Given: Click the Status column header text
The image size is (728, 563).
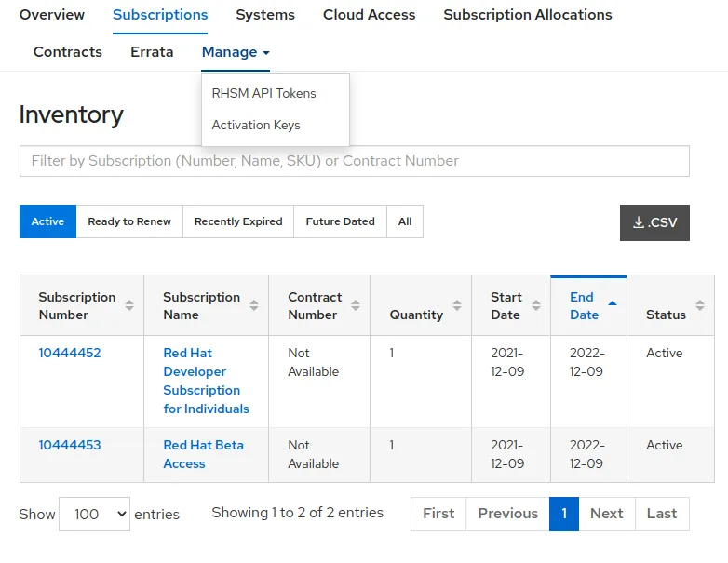Looking at the screenshot, I should 666,315.
